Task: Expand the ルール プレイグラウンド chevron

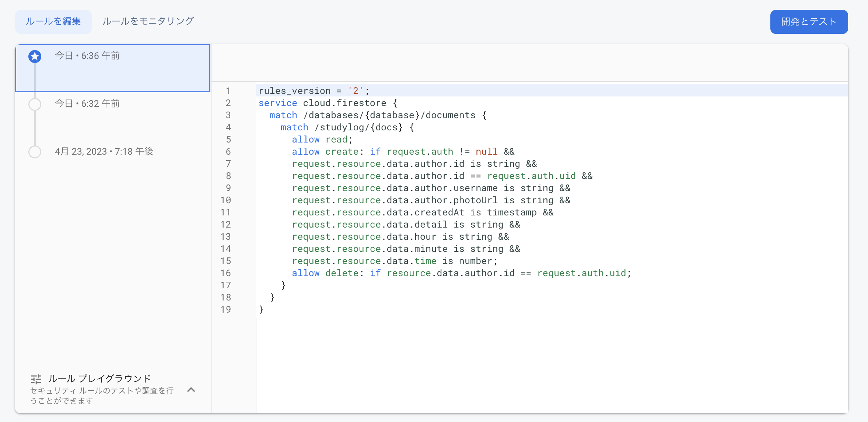Action: point(191,390)
